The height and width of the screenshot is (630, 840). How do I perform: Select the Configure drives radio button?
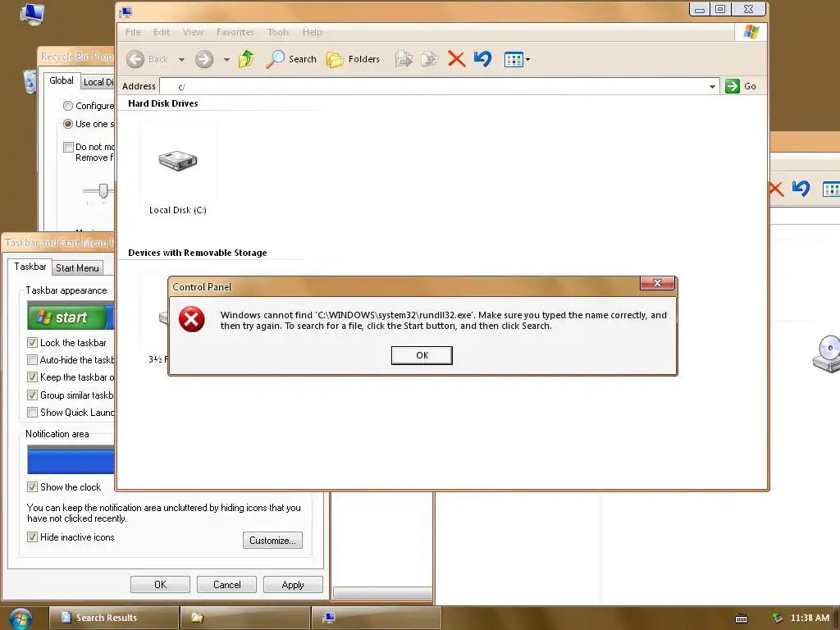68,106
